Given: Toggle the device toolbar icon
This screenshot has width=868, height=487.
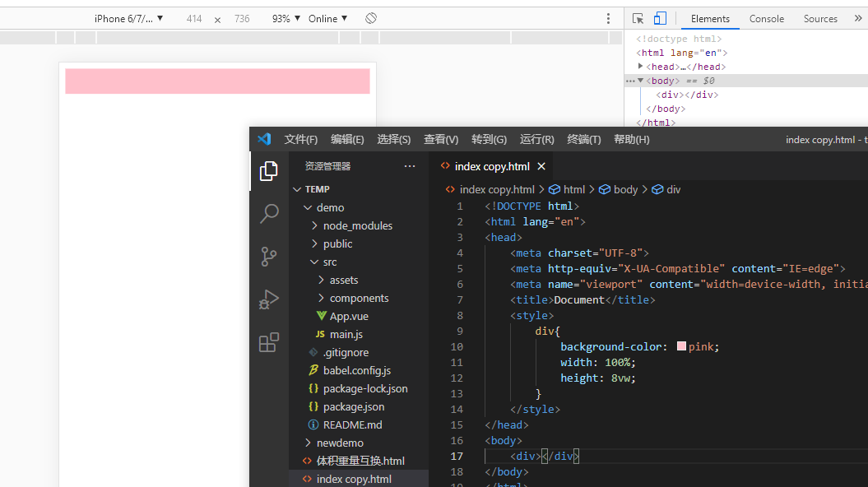Looking at the screenshot, I should click(x=660, y=18).
